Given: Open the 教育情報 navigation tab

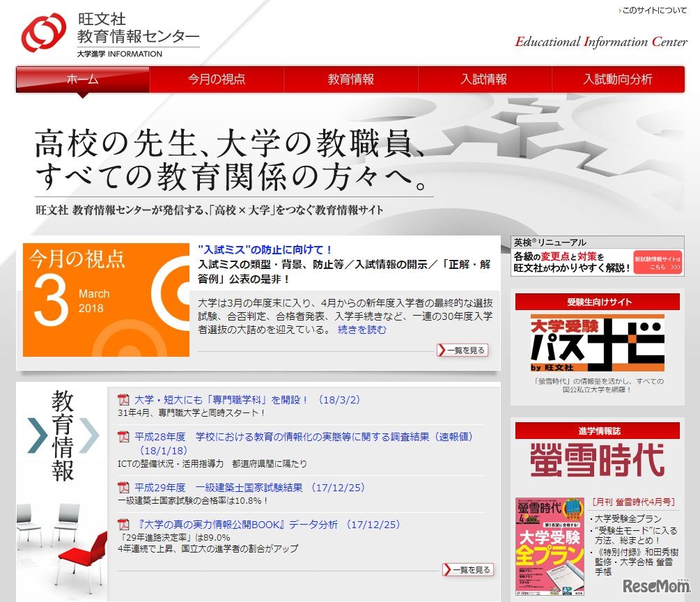Looking at the screenshot, I should tap(350, 79).
